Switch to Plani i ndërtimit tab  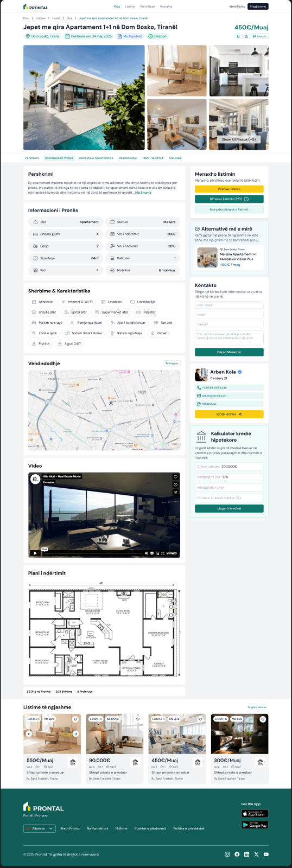coord(153,158)
